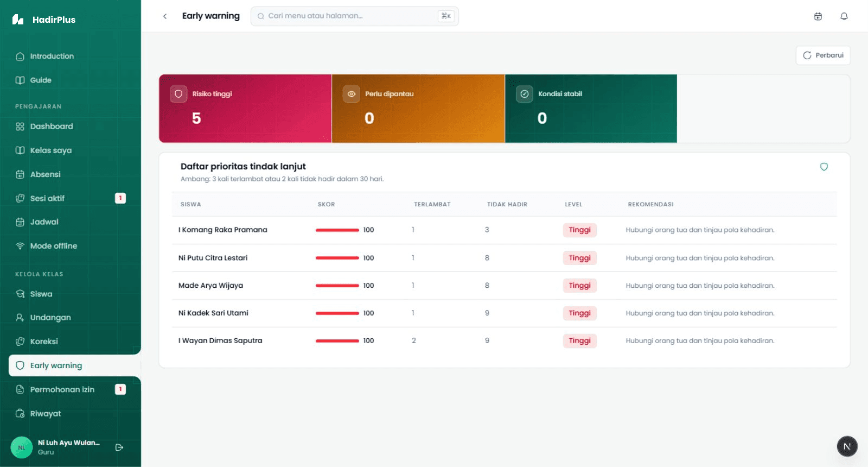The image size is (868, 467).
Task: Click student name I Wayan Dimas Saputra
Action: tap(220, 341)
